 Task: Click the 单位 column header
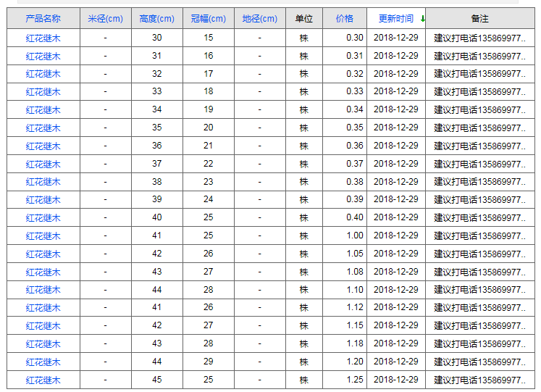[x=304, y=19]
